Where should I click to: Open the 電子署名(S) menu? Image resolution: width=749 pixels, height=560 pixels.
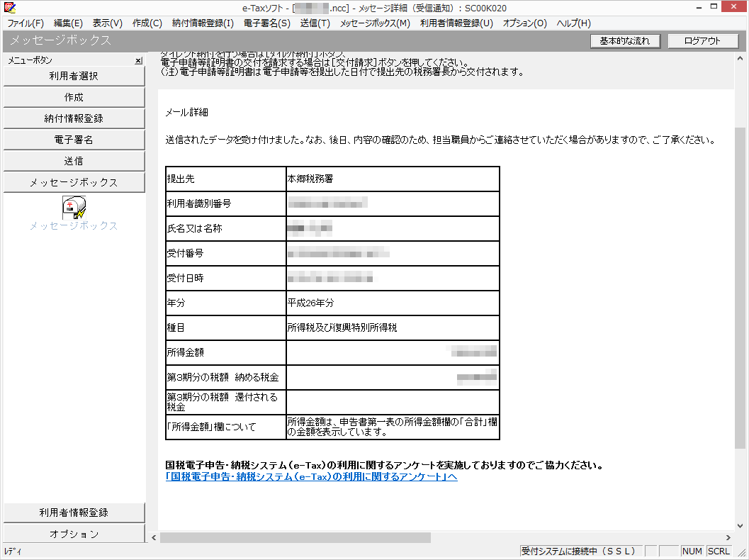[266, 23]
